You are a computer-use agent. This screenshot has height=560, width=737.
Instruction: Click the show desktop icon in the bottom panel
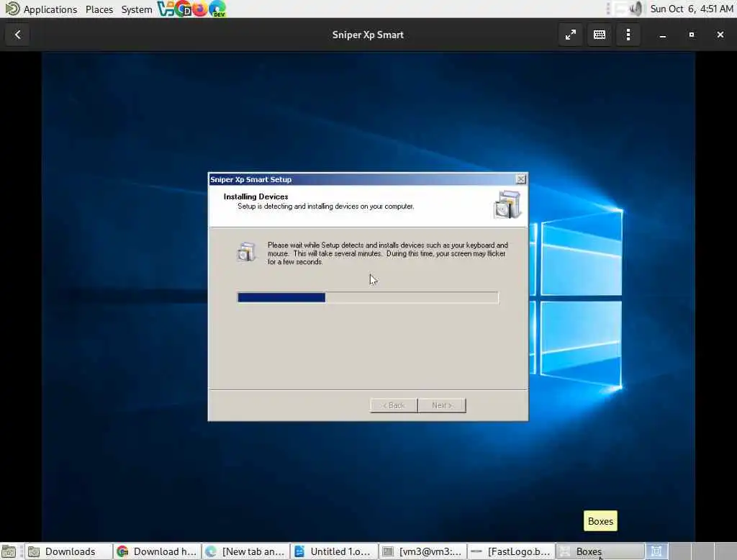[9, 551]
